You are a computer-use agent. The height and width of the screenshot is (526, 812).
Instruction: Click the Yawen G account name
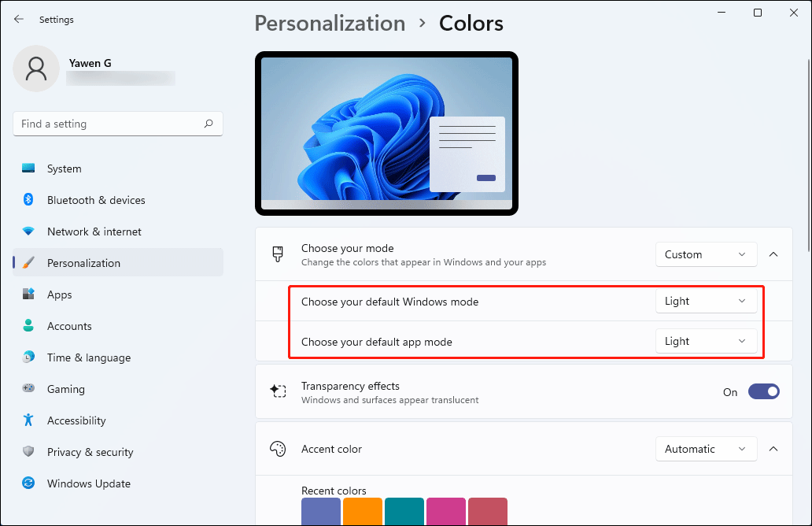pyautogui.click(x=90, y=63)
